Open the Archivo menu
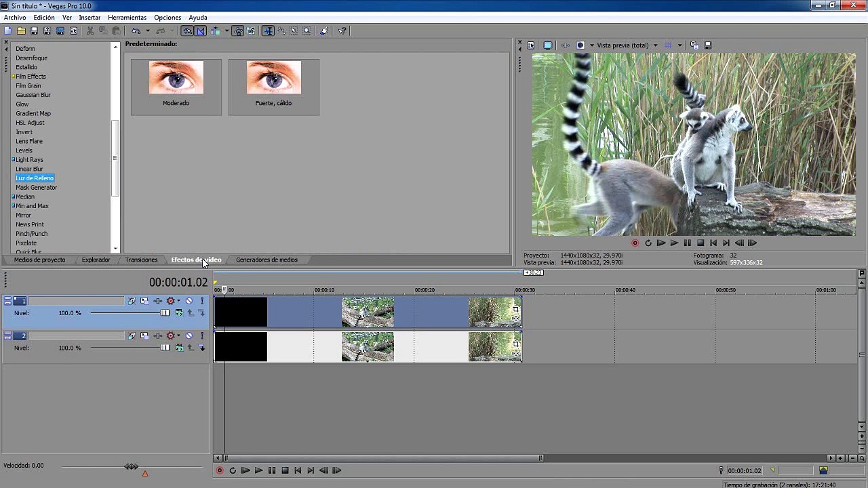868x488 pixels. [15, 18]
